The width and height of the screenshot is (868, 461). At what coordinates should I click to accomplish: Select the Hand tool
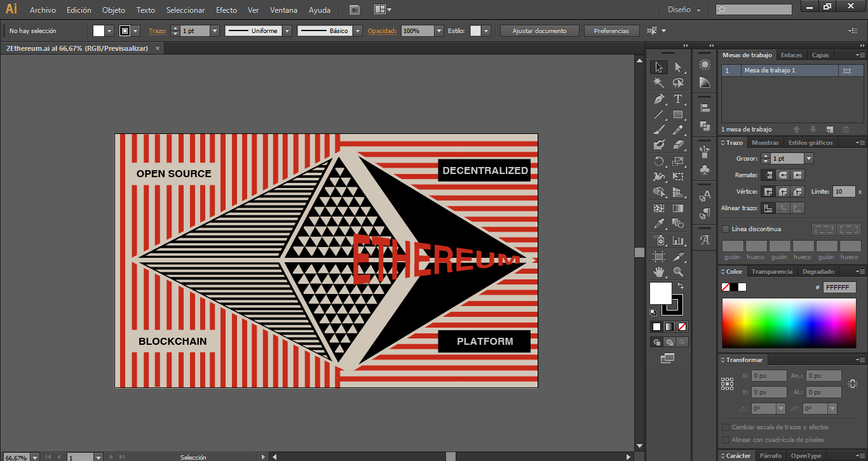[659, 272]
